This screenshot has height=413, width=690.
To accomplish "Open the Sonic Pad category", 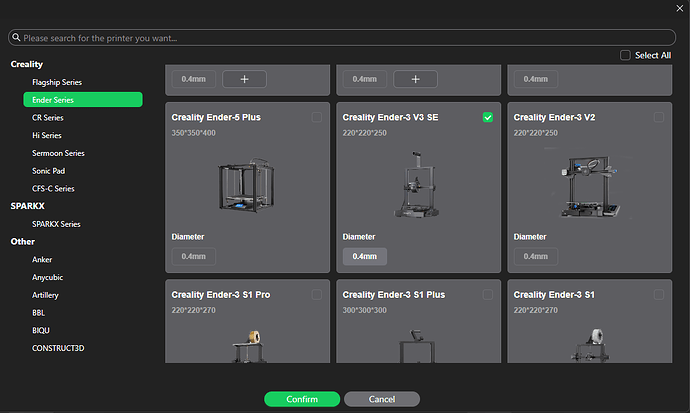I will tap(48, 171).
